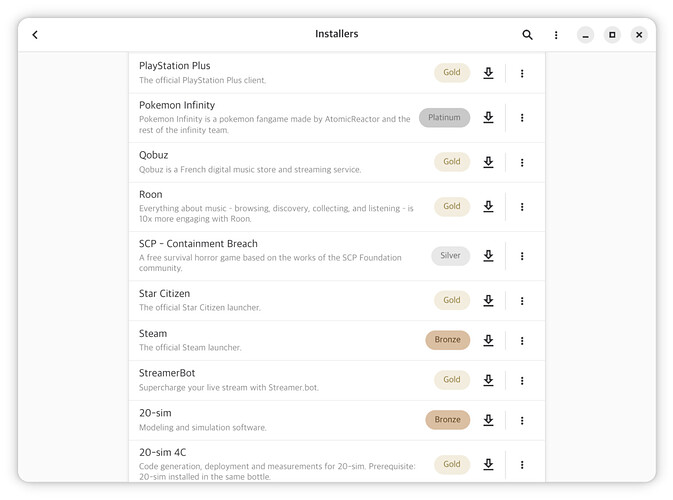Open more options for Steam
This screenshot has height=500, width=673.
click(x=522, y=340)
